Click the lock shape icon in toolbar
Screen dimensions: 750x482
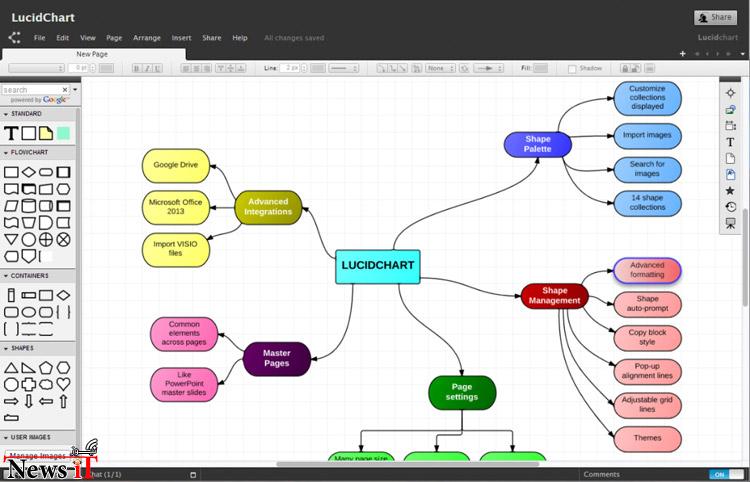click(625, 68)
